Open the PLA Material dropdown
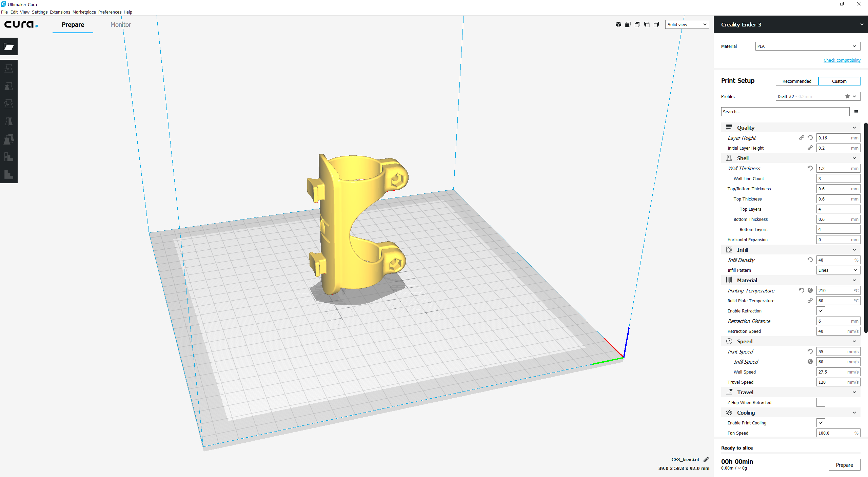This screenshot has height=477, width=868. pos(808,46)
